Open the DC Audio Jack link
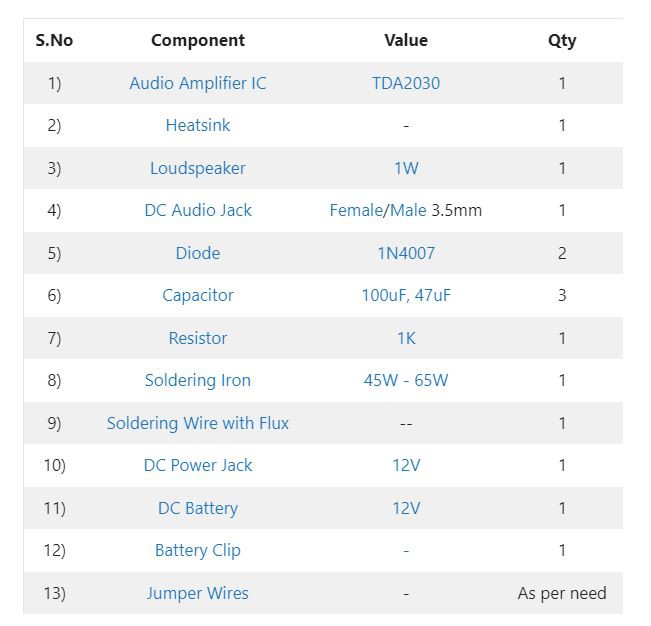The width and height of the screenshot is (651, 626). click(198, 210)
